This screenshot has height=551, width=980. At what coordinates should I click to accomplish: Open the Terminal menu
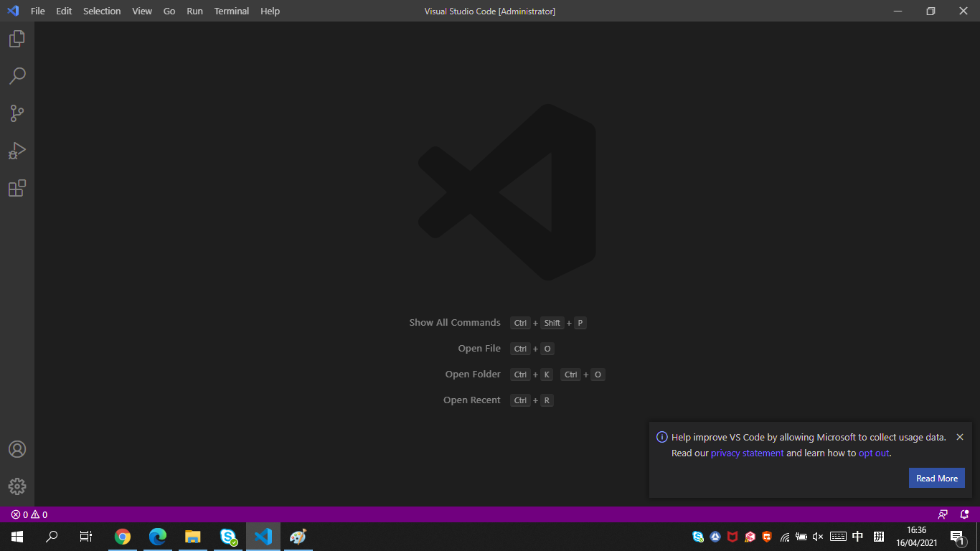point(231,11)
